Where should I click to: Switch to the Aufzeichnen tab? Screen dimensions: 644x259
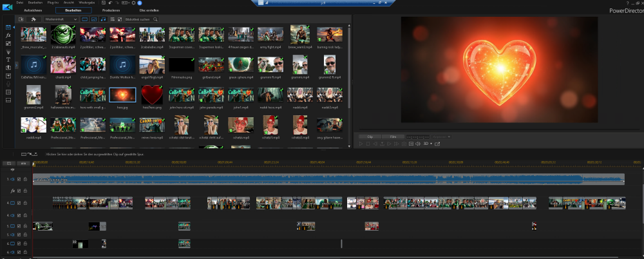(x=33, y=10)
